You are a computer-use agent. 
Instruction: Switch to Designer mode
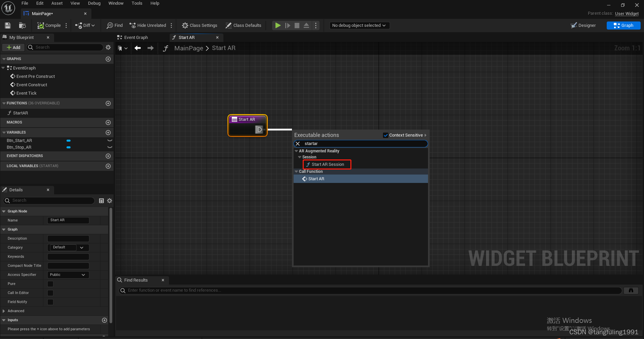tap(583, 26)
